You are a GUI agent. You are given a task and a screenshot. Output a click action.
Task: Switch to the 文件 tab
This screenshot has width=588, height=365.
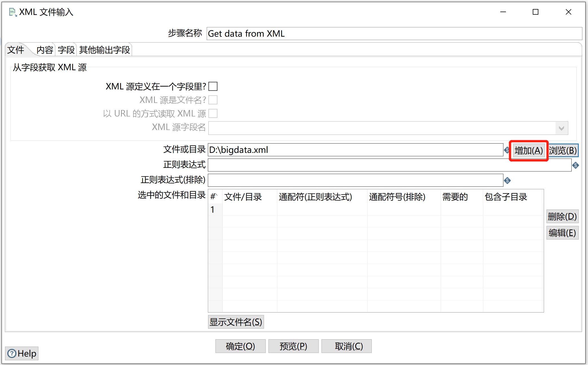[x=16, y=50]
